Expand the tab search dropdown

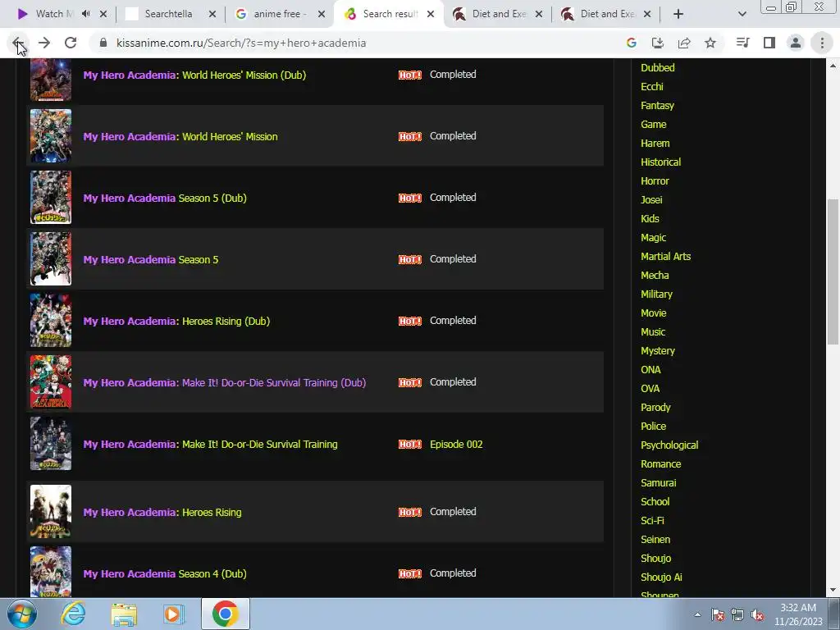pyautogui.click(x=742, y=14)
